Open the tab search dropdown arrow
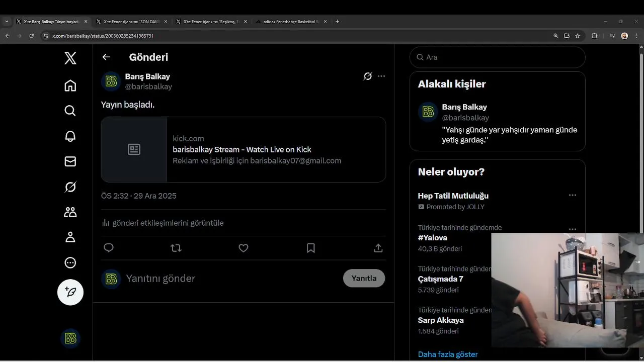Screen dimensions: 644x362 (x=7, y=22)
